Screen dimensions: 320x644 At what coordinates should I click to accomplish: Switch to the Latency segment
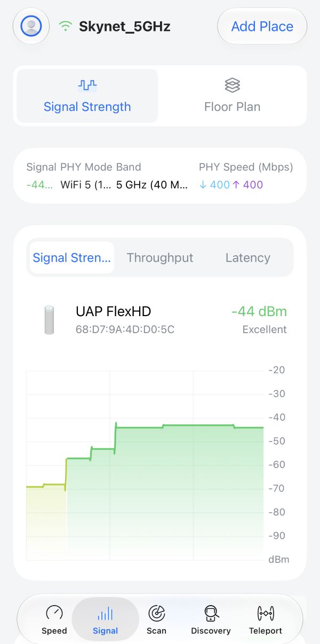click(x=248, y=257)
